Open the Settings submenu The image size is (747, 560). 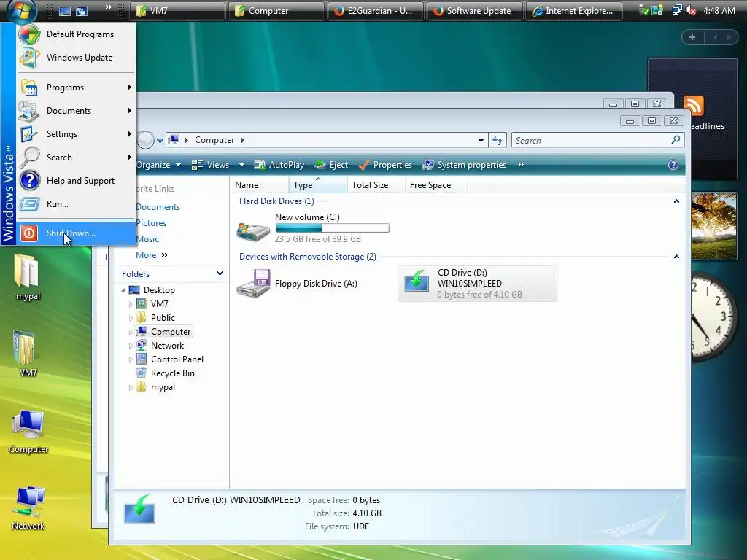(x=76, y=134)
